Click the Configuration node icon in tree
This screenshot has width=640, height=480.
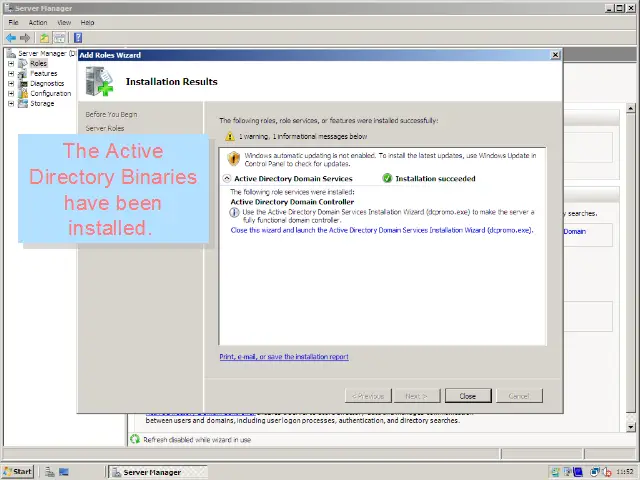pos(23,93)
